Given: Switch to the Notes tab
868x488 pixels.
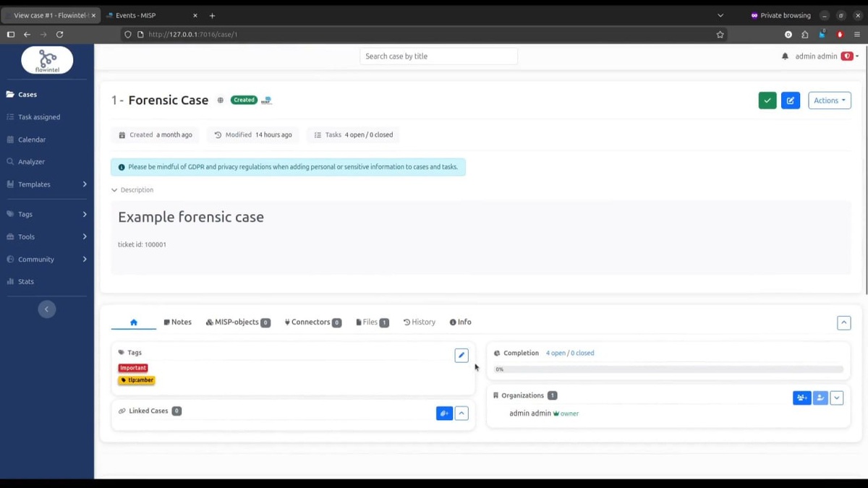Looking at the screenshot, I should tap(177, 322).
